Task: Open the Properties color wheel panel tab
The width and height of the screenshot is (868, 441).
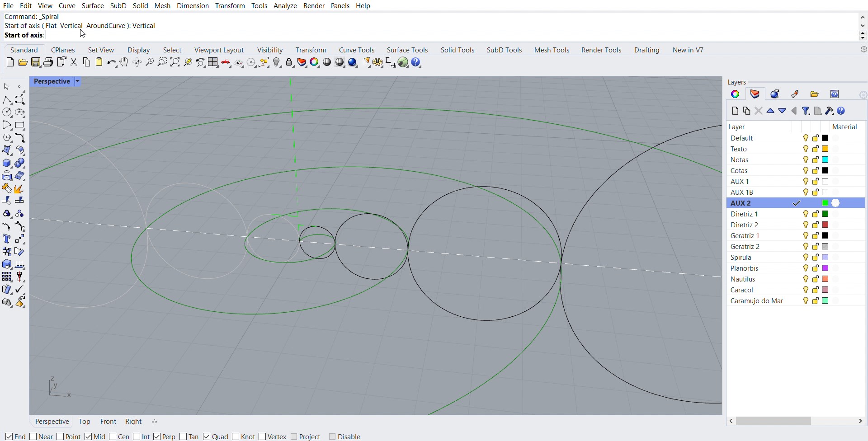Action: pyautogui.click(x=735, y=94)
